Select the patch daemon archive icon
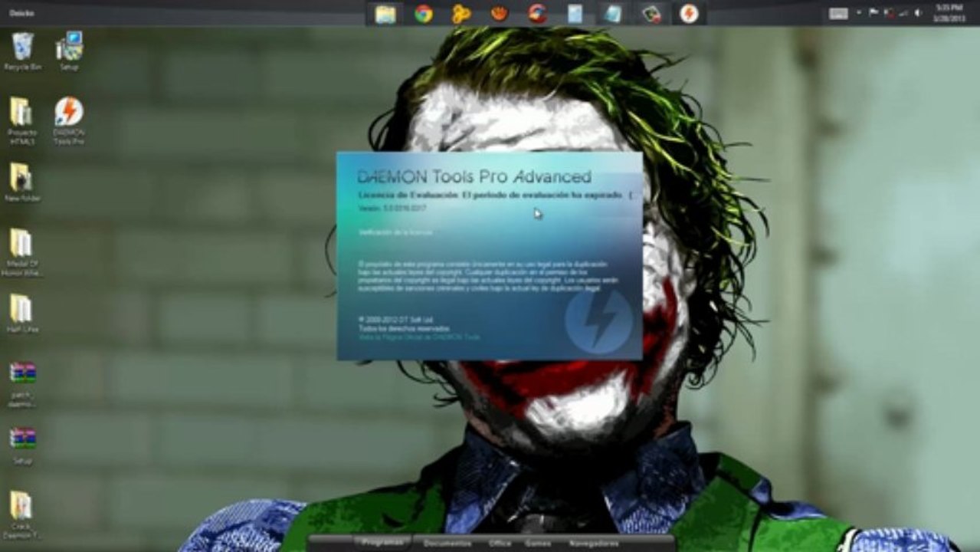Viewport: 980px width, 552px height. (x=22, y=384)
